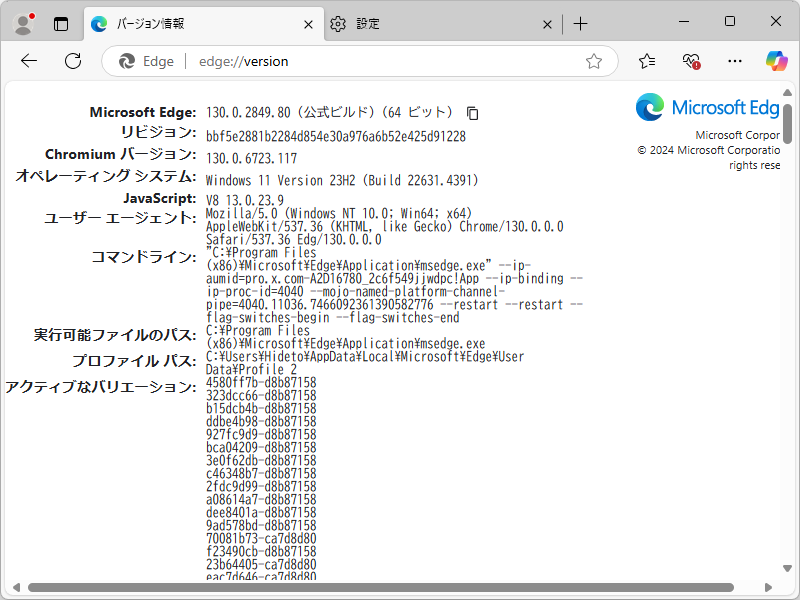Screen dimensions: 800x600
Task: Add this page to favorites with the star
Action: click(x=595, y=61)
